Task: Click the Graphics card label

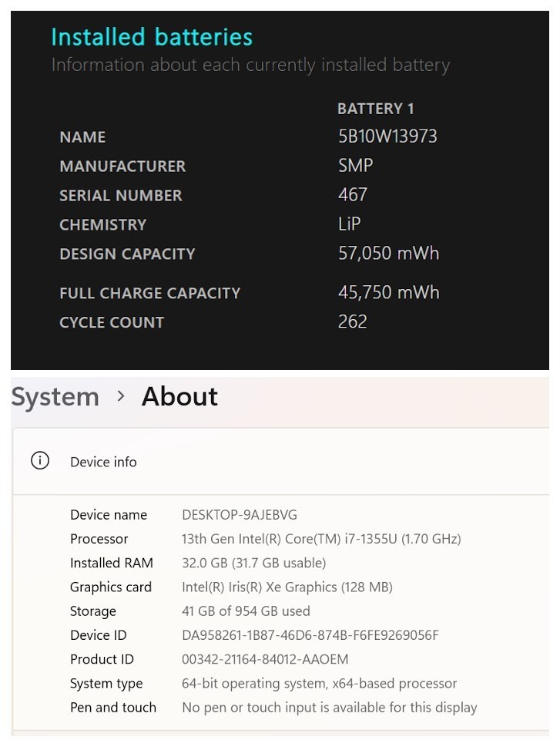Action: (110, 587)
